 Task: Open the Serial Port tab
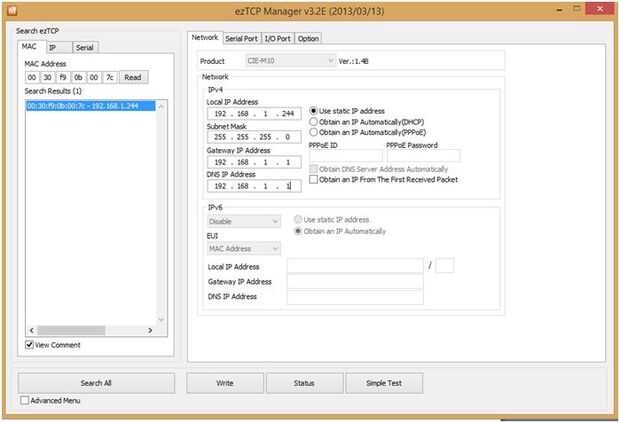tap(241, 38)
